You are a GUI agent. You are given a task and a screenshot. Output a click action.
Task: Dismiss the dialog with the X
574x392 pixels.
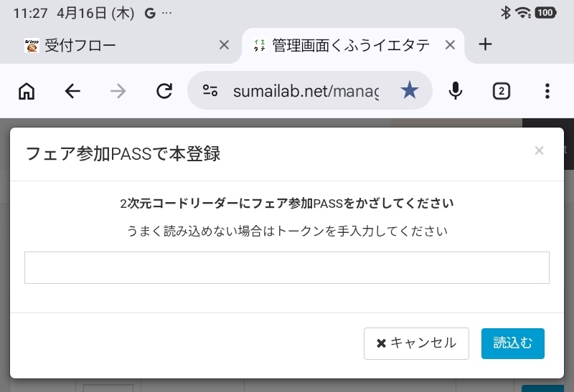click(x=540, y=150)
